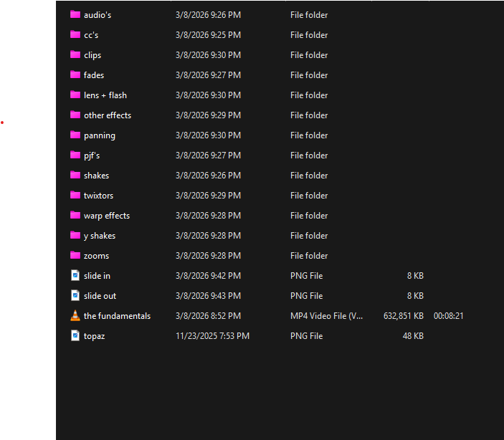504x440 pixels.
Task: Select the clips folder name
Action: (92, 55)
